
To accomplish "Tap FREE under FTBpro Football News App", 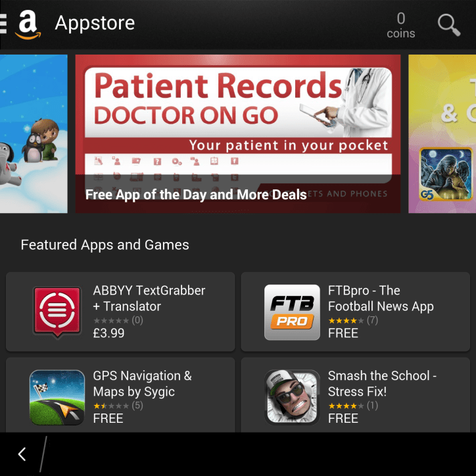I will 343,333.
